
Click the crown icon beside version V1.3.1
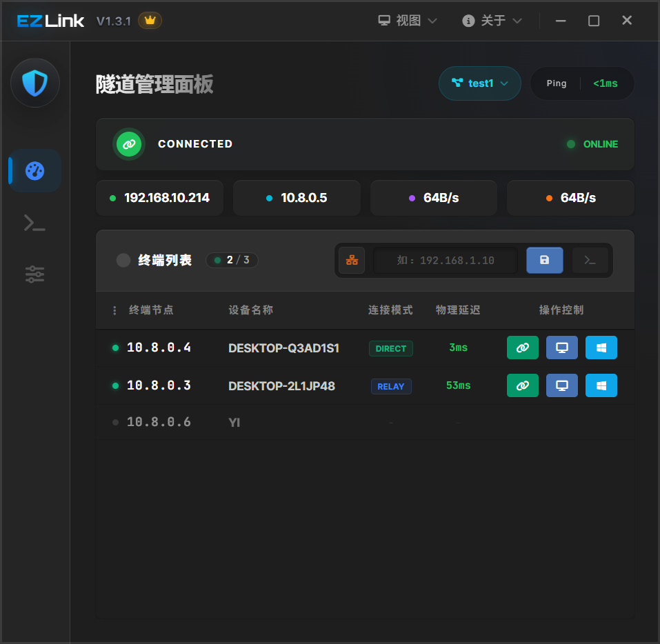[x=150, y=20]
